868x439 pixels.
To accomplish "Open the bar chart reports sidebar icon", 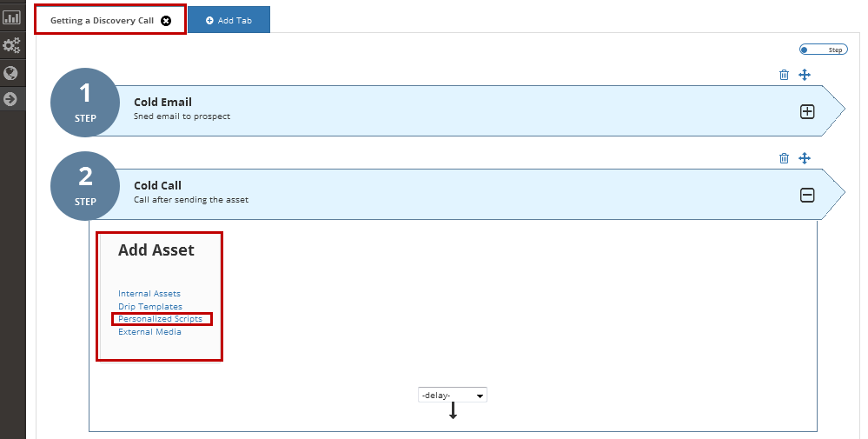I will click(11, 17).
